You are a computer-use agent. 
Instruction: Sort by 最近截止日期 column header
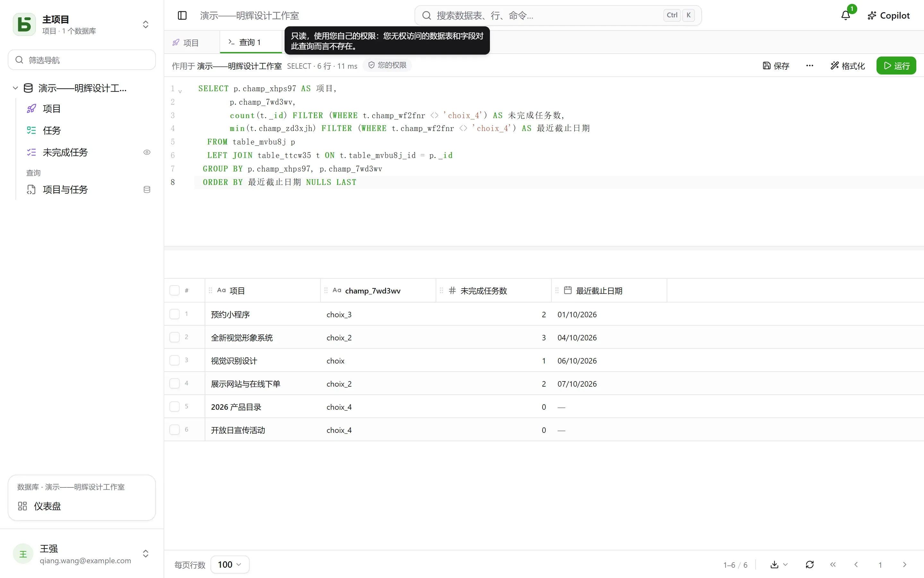(x=609, y=291)
